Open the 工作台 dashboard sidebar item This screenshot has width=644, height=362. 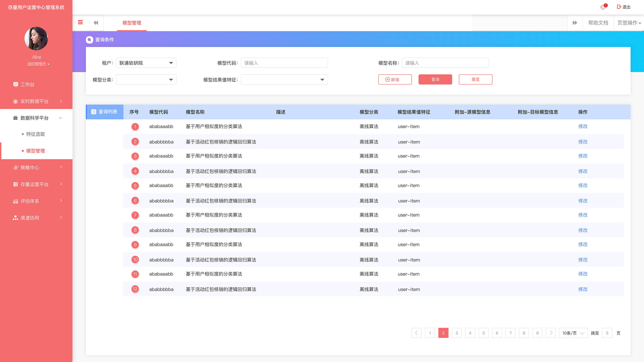[27, 84]
